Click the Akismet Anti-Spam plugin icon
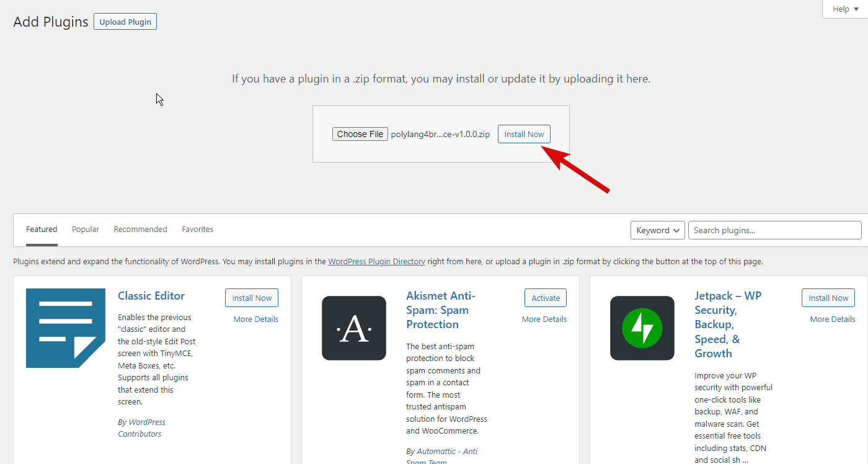This screenshot has width=868, height=464. point(354,328)
